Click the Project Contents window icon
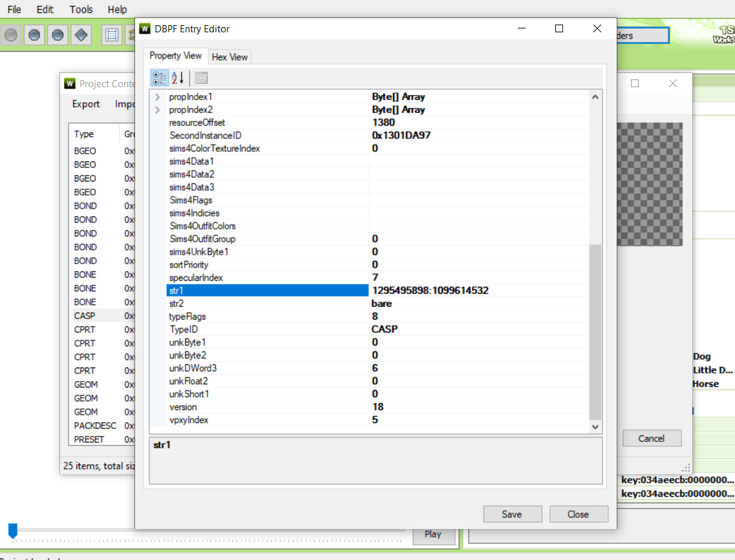This screenshot has height=560, width=735. click(x=70, y=83)
